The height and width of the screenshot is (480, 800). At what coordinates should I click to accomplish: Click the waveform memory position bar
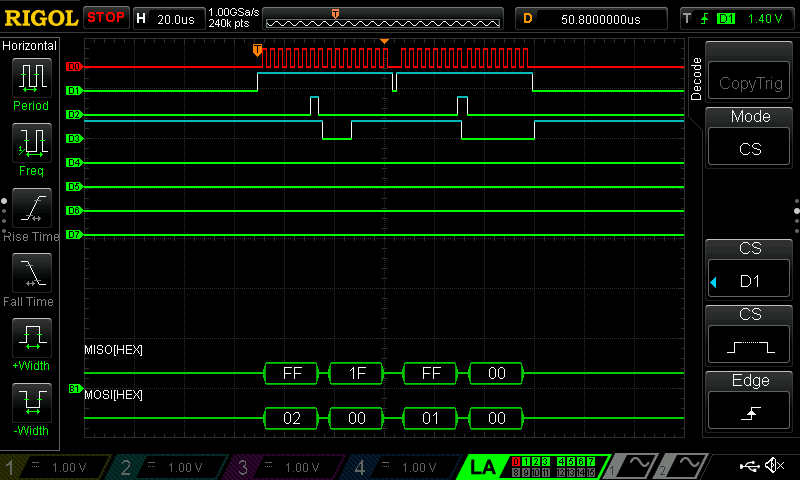pos(382,19)
